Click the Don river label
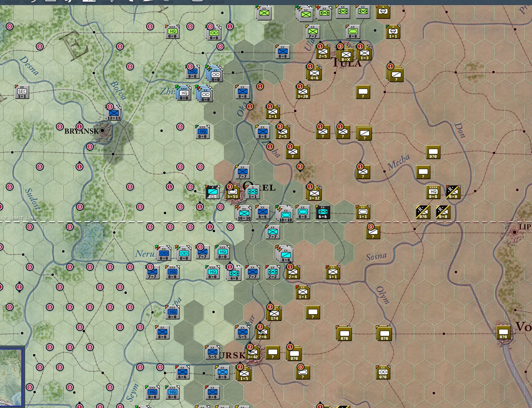 [x=460, y=131]
